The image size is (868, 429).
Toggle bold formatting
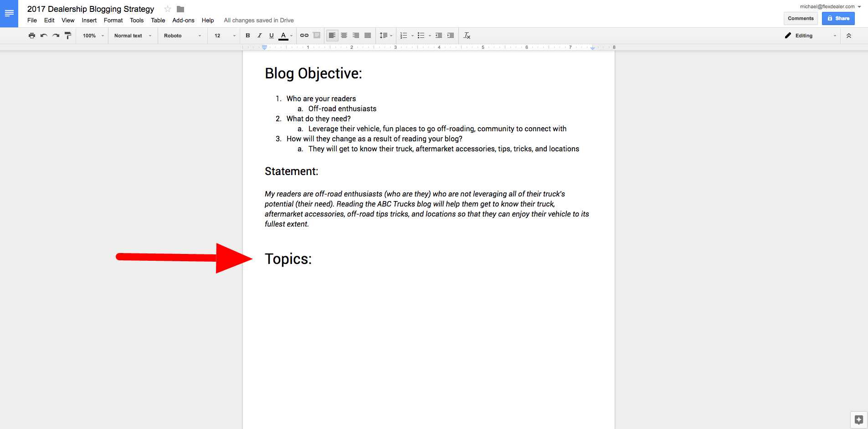click(x=248, y=36)
